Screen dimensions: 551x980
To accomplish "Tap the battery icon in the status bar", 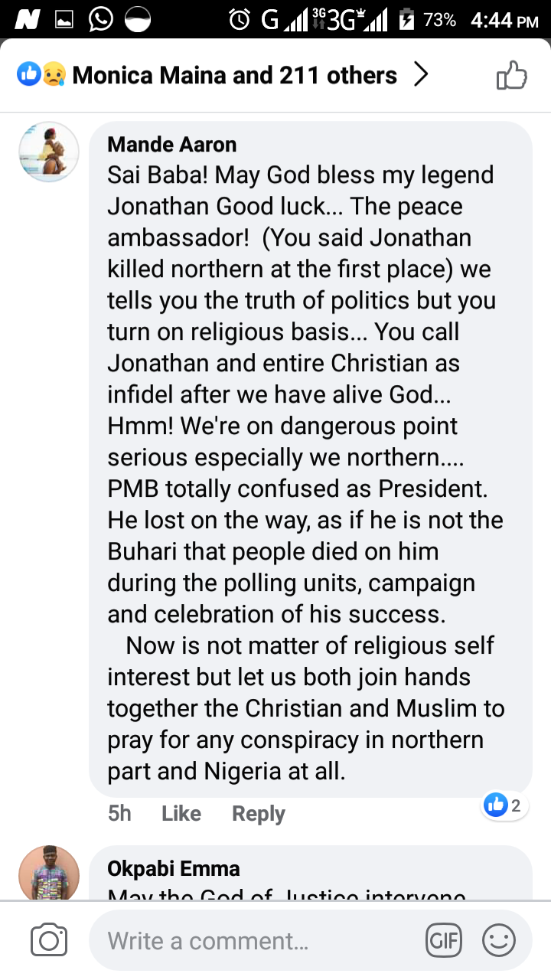I will click(x=406, y=19).
